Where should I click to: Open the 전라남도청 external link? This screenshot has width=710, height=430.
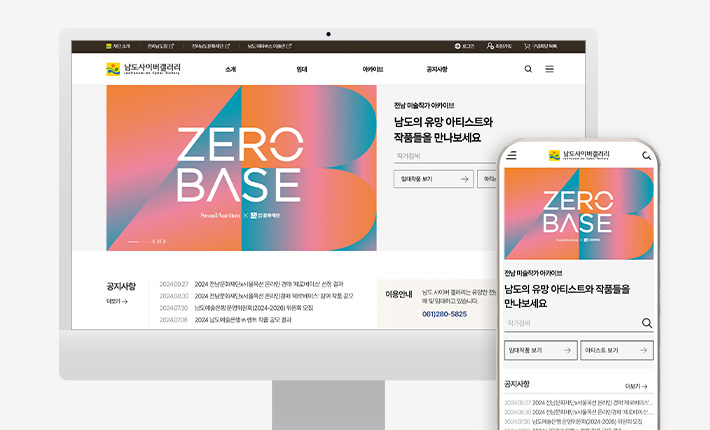pyautogui.click(x=160, y=46)
